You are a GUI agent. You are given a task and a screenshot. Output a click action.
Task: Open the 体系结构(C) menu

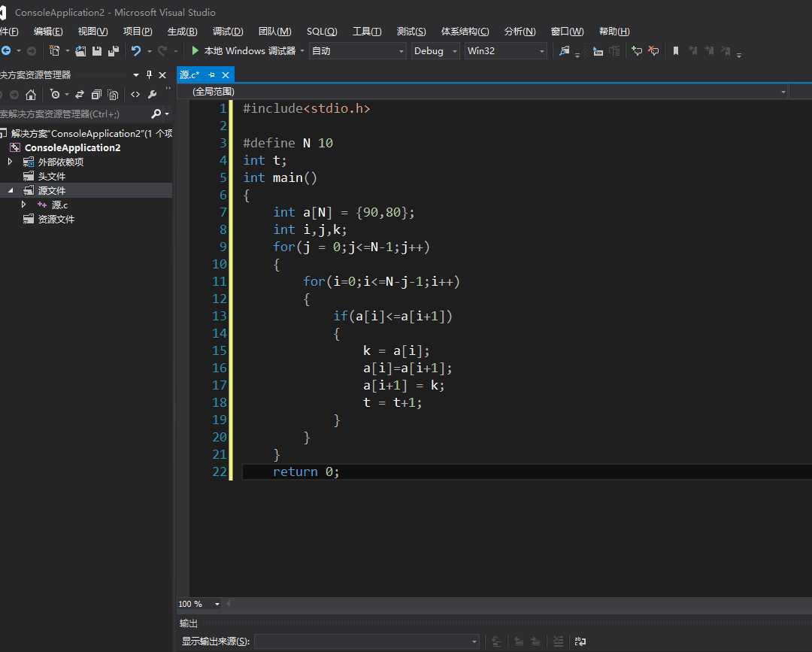465,32
